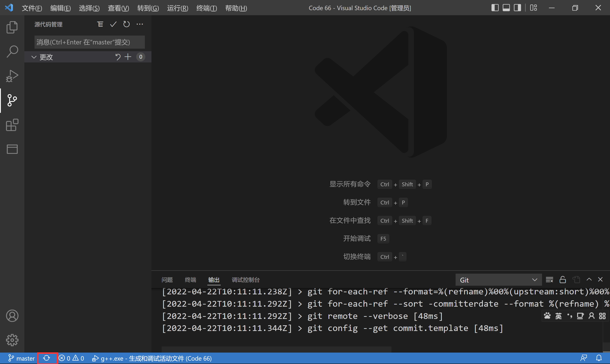The height and width of the screenshot is (364, 610).
Task: Click the 'git config --get commit.template' log line
Action: 333,328
